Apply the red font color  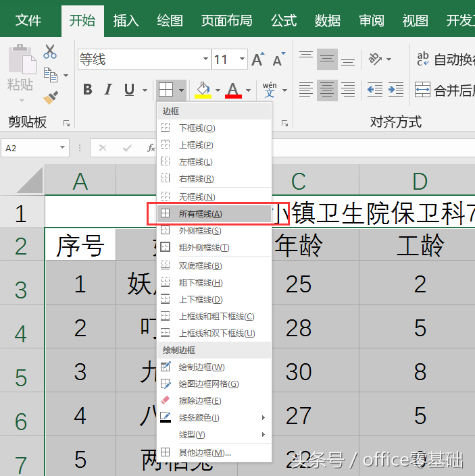coord(233,90)
